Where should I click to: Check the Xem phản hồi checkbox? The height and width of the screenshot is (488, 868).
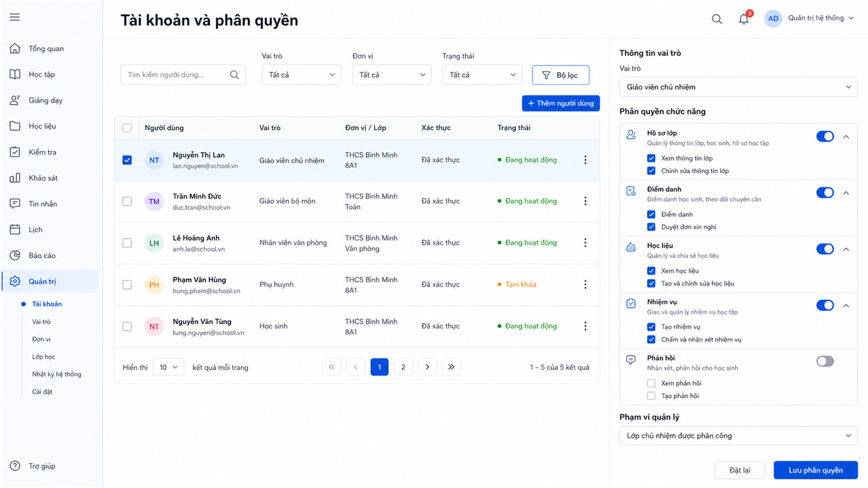(652, 383)
